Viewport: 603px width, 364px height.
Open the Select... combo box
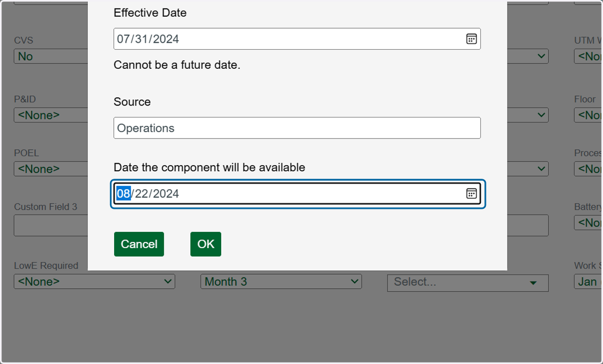click(x=468, y=283)
